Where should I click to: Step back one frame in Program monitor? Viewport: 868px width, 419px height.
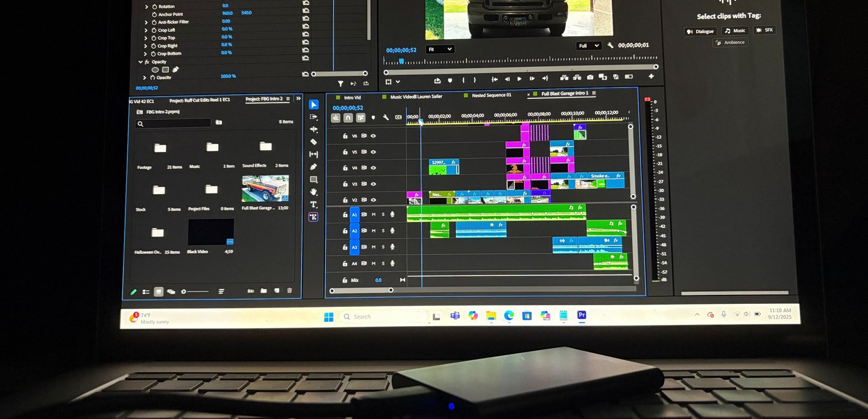pos(507,79)
